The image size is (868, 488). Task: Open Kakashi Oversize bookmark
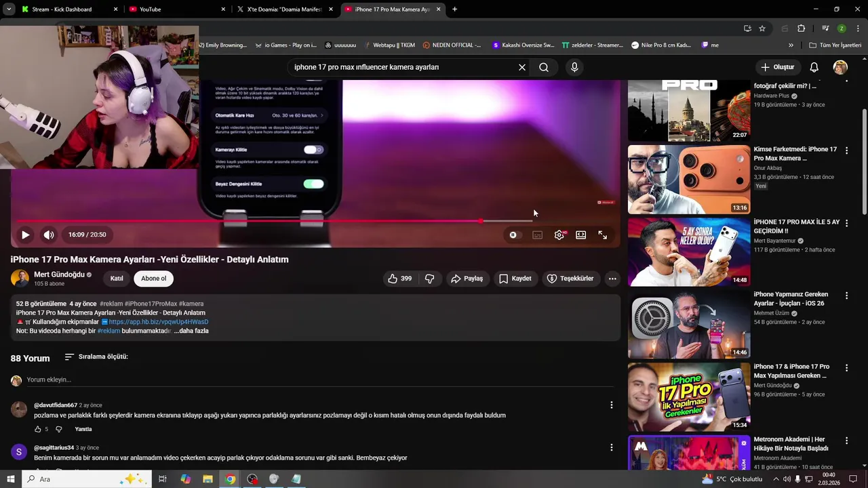pyautogui.click(x=523, y=45)
